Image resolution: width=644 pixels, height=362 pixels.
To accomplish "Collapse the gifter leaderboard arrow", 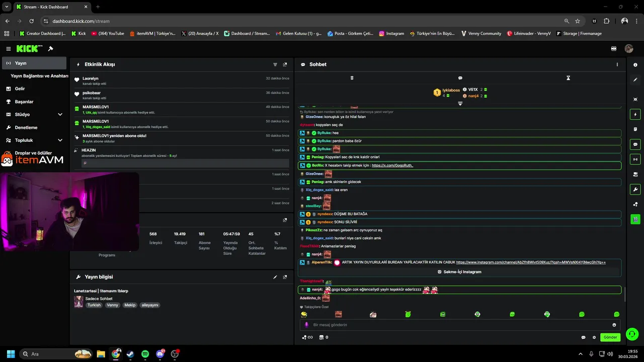I will click(460, 103).
